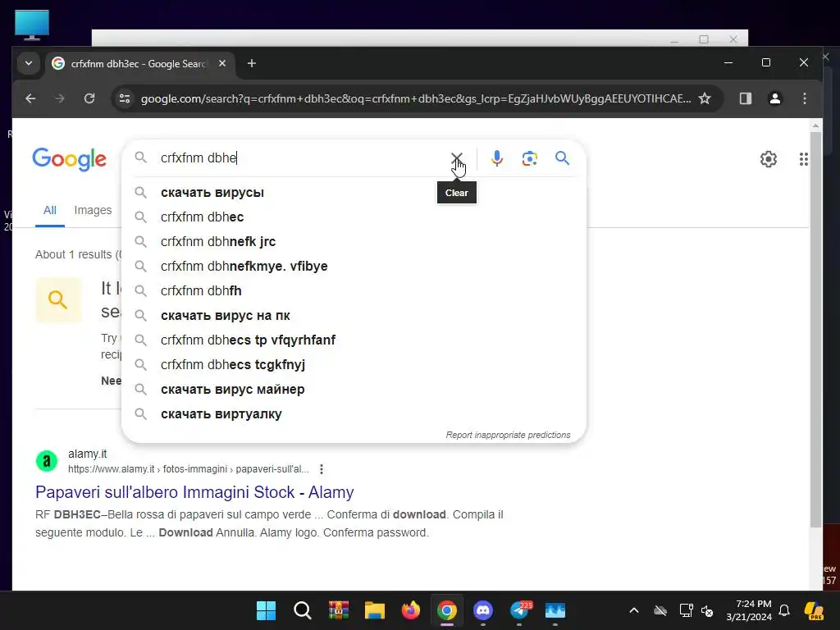Click the Google logo

pyautogui.click(x=69, y=159)
